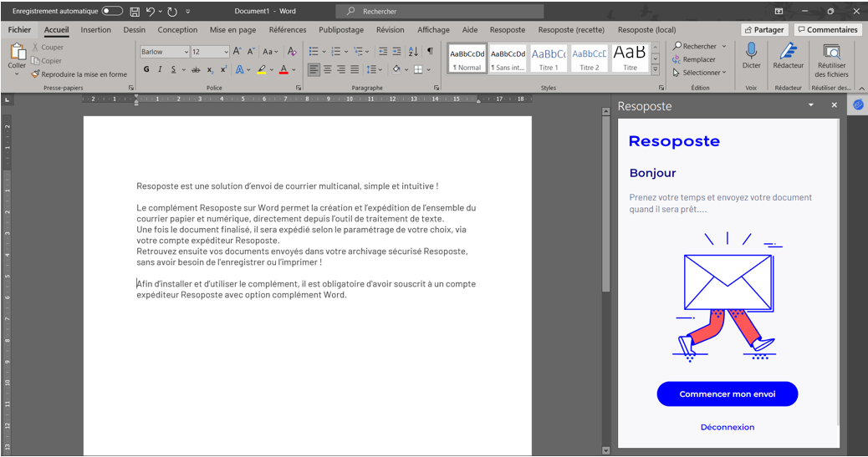Expand the styles gallery

(x=656, y=69)
